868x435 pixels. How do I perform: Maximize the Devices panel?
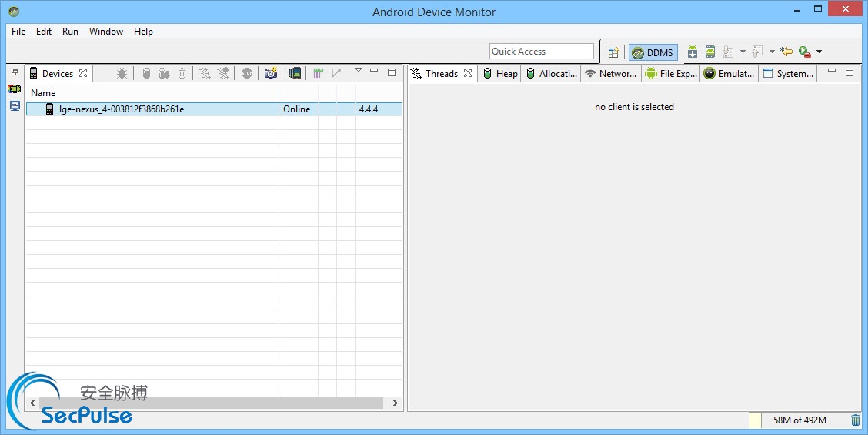[x=392, y=72]
